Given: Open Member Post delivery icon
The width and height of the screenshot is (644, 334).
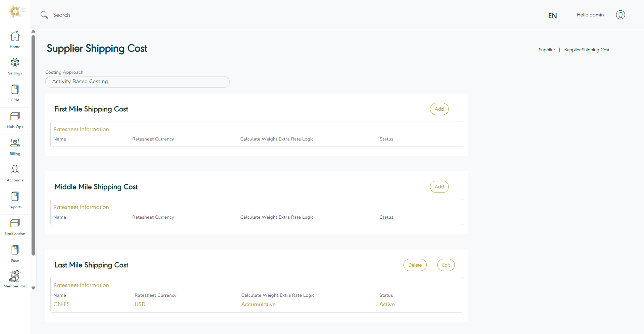Looking at the screenshot, I should point(15,277).
